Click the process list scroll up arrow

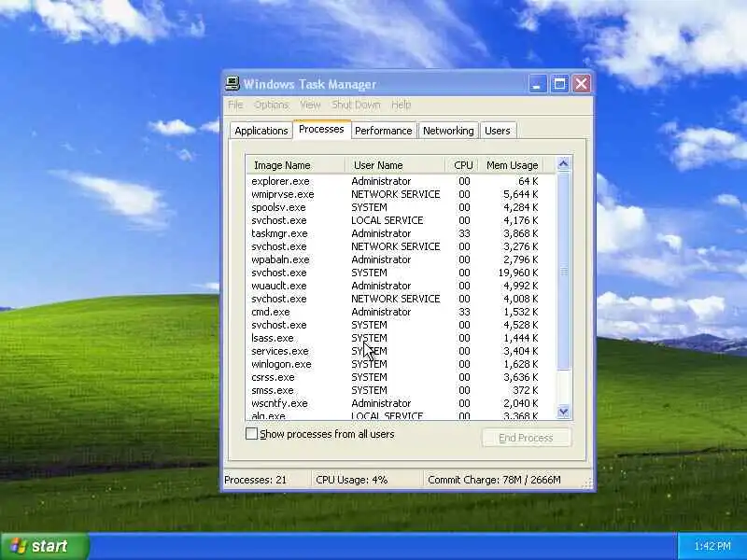[563, 164]
